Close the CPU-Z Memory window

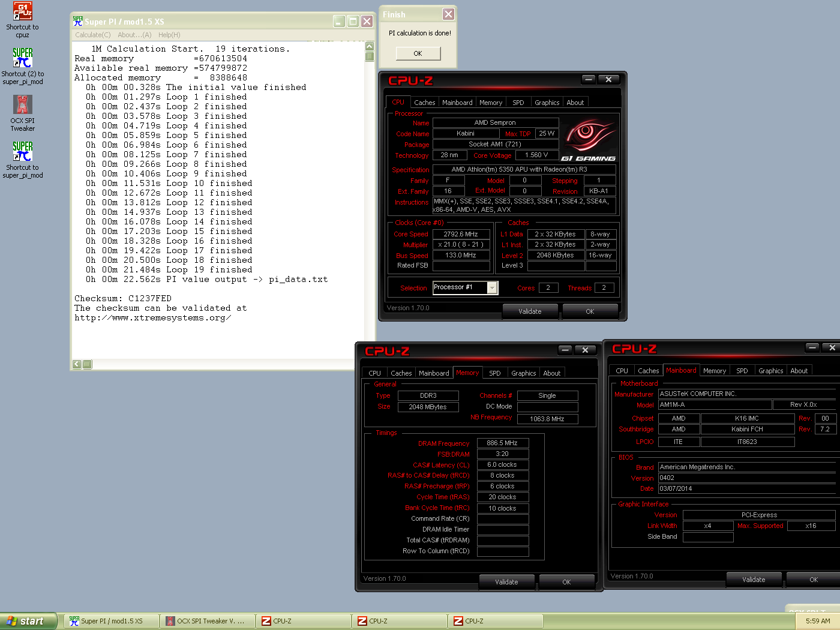(x=585, y=350)
